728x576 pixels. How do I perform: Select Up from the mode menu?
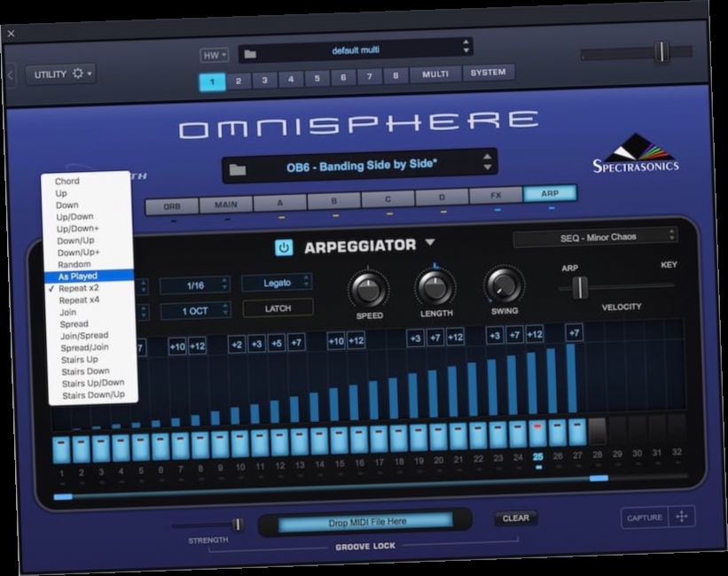[61, 193]
